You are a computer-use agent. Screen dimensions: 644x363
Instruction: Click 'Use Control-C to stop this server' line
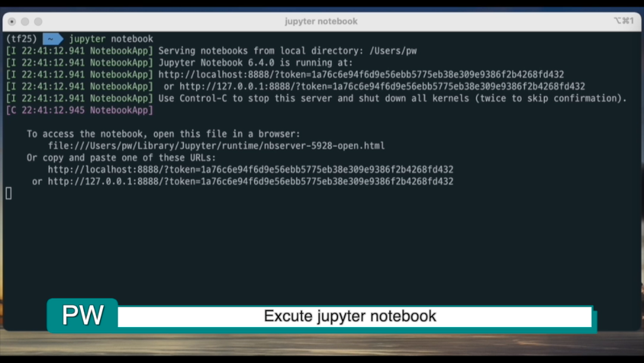pyautogui.click(x=392, y=99)
